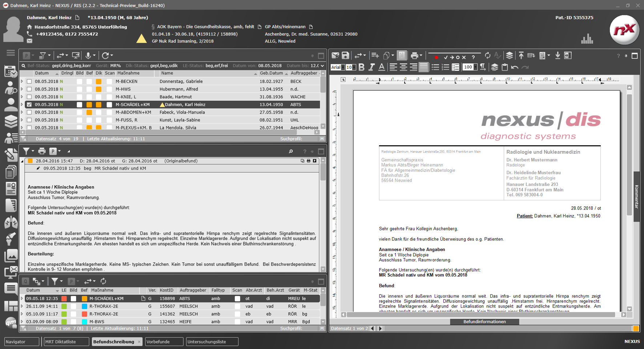Click the clipboard paste icon
This screenshot has width=644, height=349.
coord(504,67)
